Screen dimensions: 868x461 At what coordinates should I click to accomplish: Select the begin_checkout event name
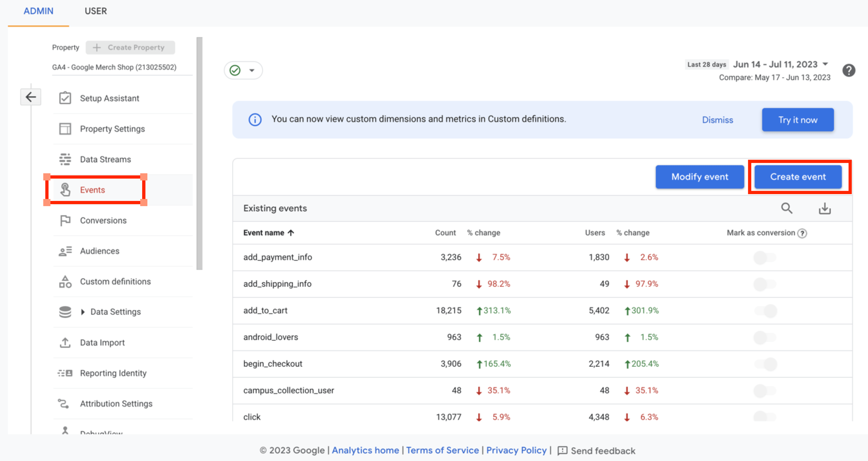[273, 364]
